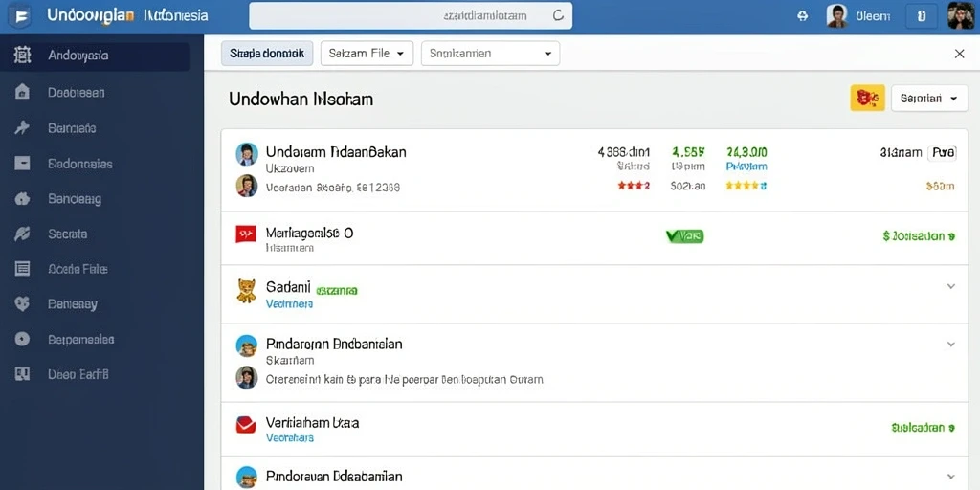Open the Pindarann Bndbantelan entry title
This screenshot has width=980, height=490.
coord(334,344)
